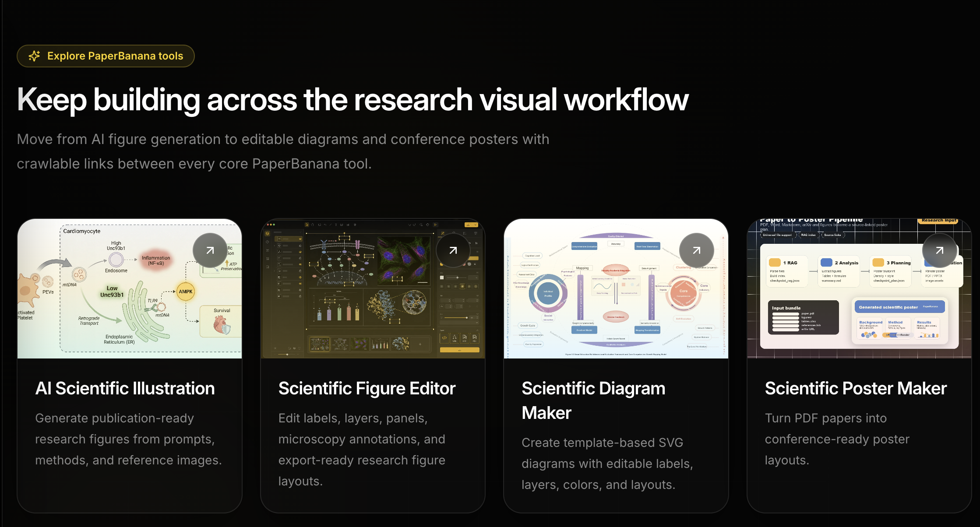Screen dimensions: 980x527
Task: Click the text "Create template-based SVG diagrams with editable labels"
Action: point(607,464)
